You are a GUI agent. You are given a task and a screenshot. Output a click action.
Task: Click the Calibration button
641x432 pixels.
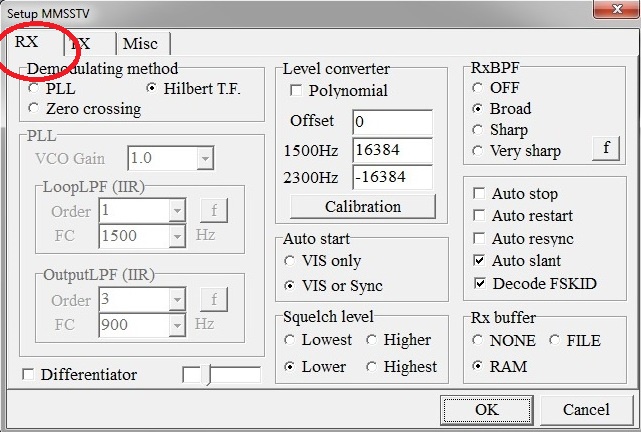coord(363,206)
